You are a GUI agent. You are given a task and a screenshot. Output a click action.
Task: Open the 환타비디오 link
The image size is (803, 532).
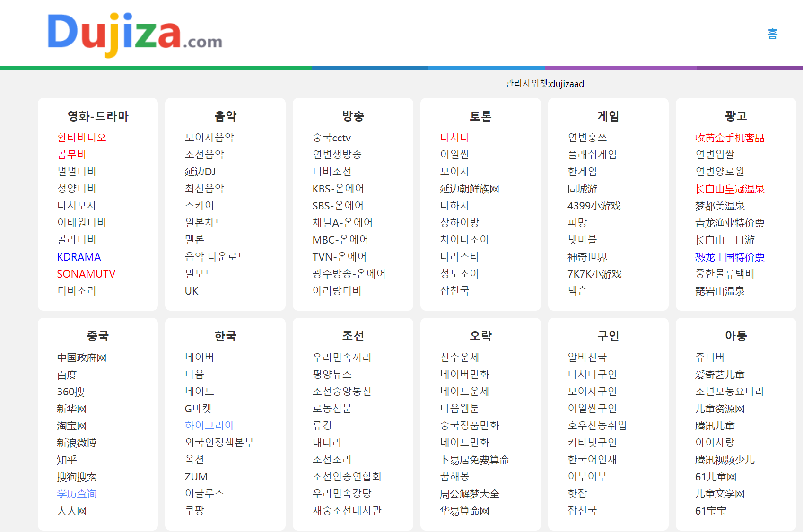[81, 138]
